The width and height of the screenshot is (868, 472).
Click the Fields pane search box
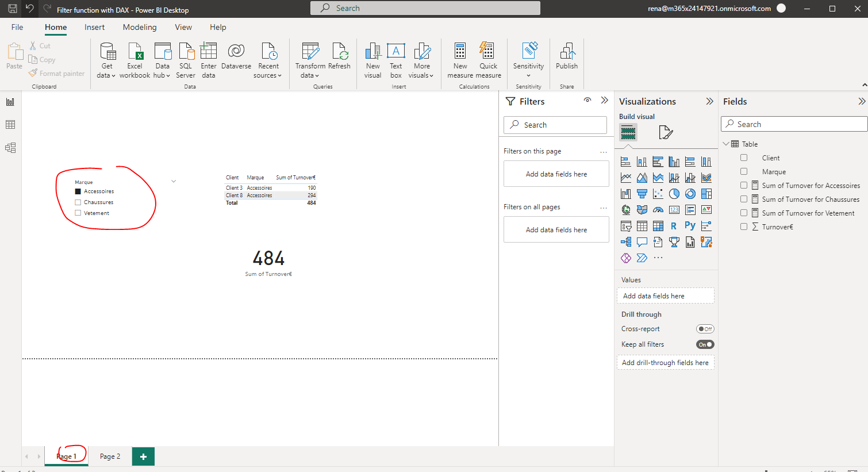pos(794,124)
